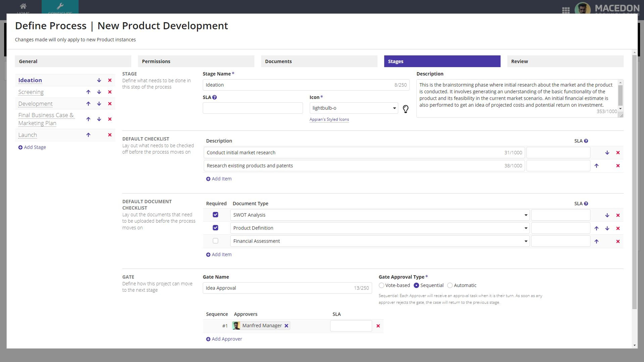The width and height of the screenshot is (644, 362).
Task: Delete the Screening stage
Action: (110, 92)
